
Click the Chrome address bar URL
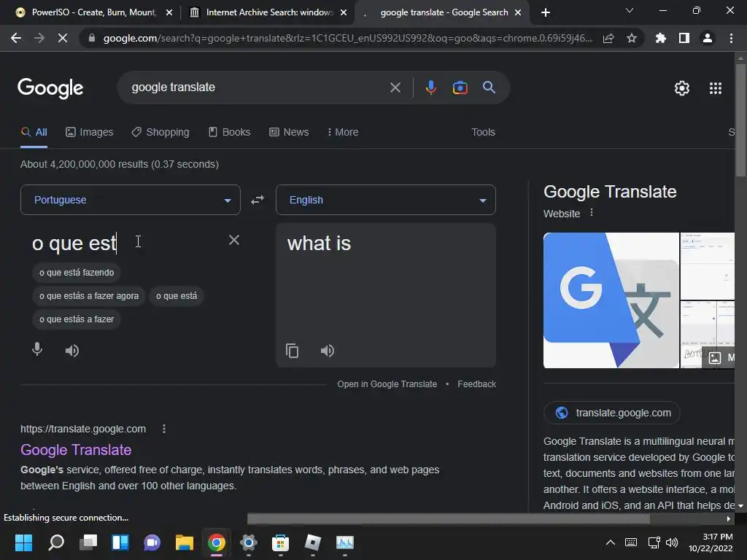348,38
